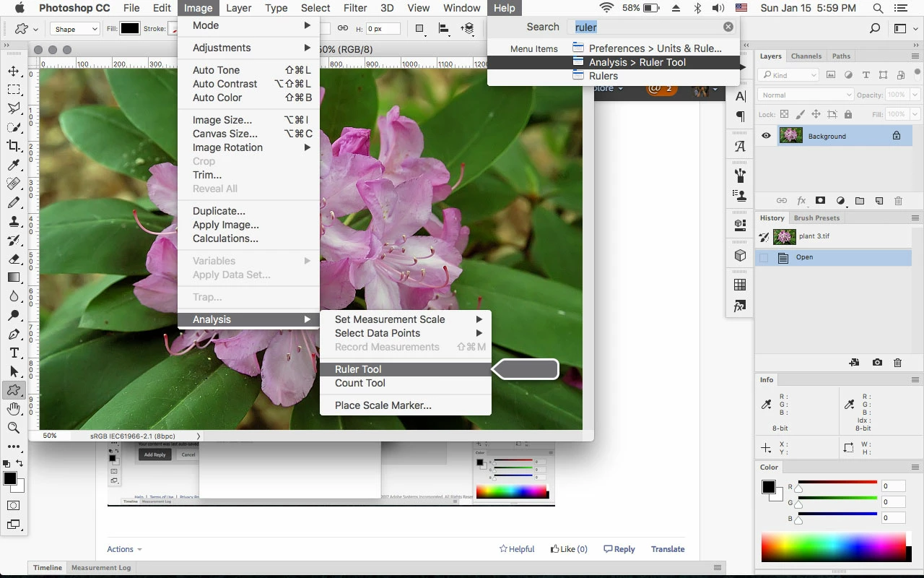Image resolution: width=924 pixels, height=578 pixels.
Task: Hide the Background layer eye icon
Action: point(766,136)
